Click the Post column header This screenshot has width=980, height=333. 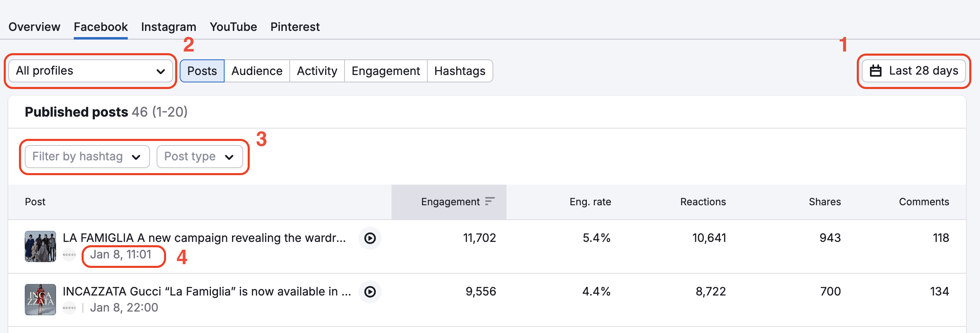[x=35, y=202]
